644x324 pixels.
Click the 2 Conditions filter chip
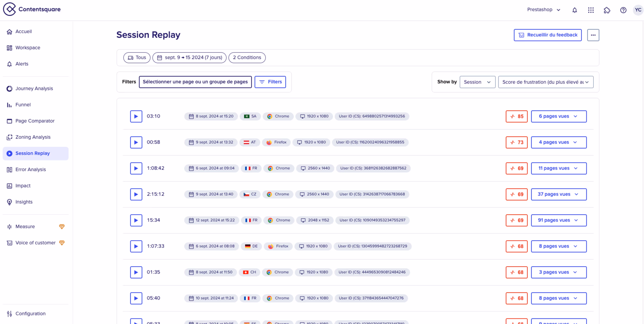[x=247, y=58]
